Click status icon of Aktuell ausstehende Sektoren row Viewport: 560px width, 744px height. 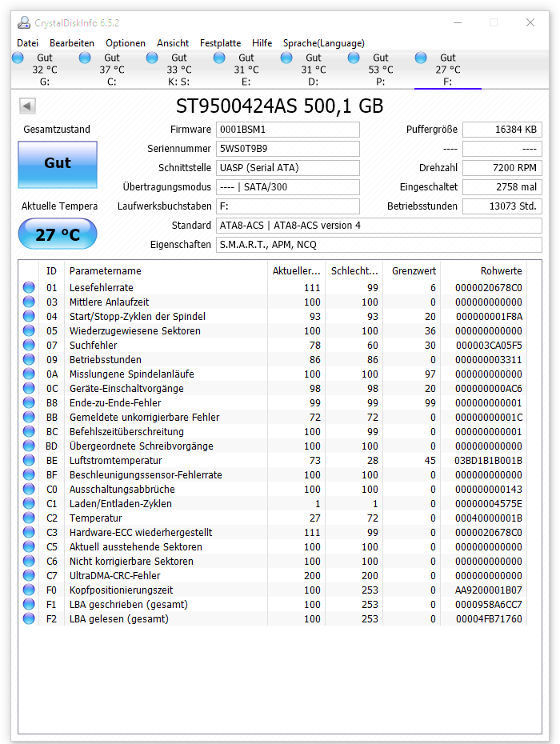[x=29, y=546]
